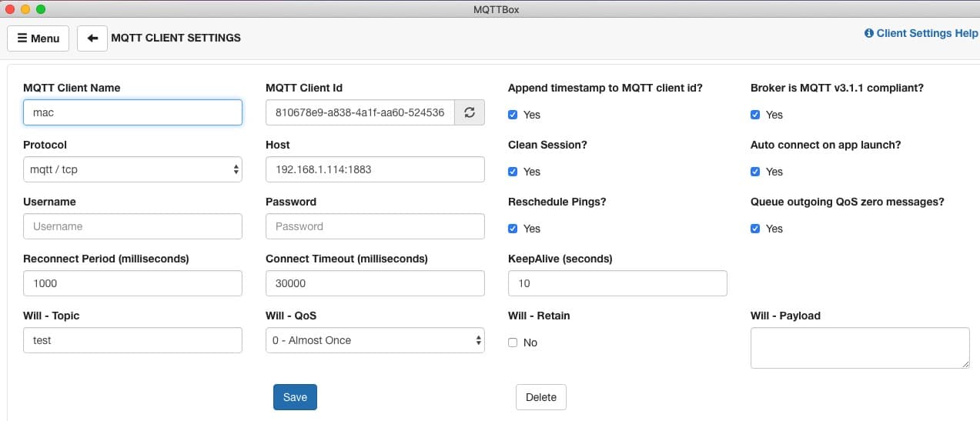Viewport: 980px width, 421px height.
Task: Edit the KeepAlive seconds field
Action: point(617,283)
